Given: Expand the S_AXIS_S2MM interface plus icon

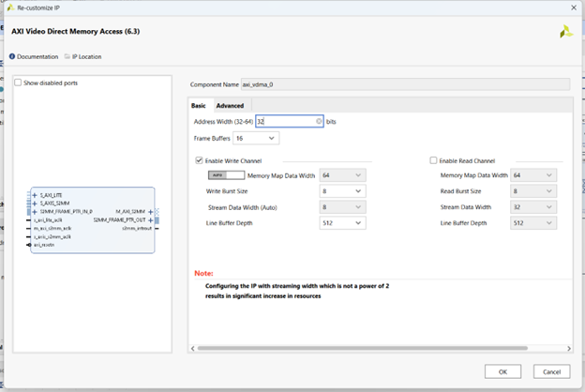Looking at the screenshot, I should coord(35,204).
